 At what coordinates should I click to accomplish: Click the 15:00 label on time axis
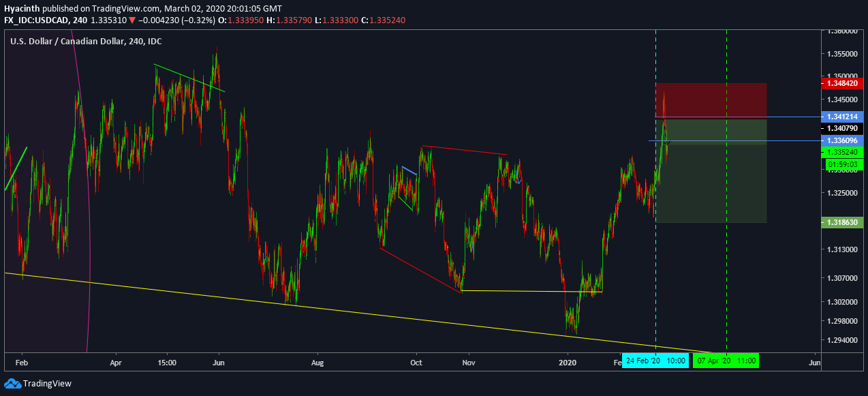click(167, 363)
